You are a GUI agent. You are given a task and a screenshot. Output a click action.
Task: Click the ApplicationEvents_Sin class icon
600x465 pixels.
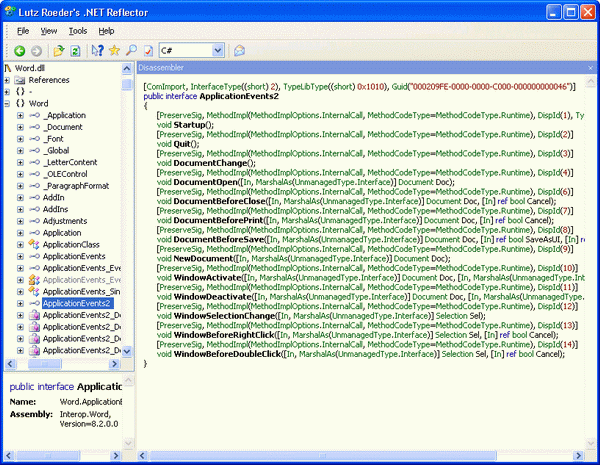click(x=34, y=292)
